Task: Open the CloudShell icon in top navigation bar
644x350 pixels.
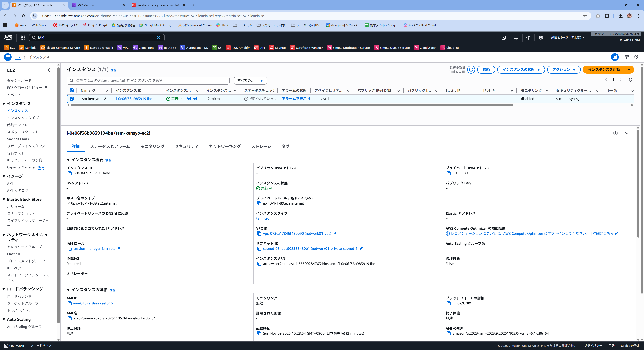Action: (x=503, y=38)
